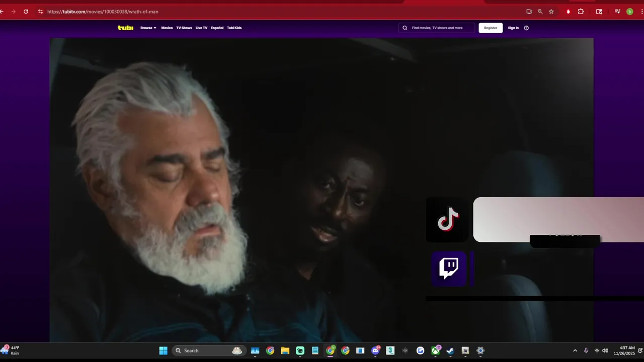Open the browser zoom indicator

click(540, 12)
